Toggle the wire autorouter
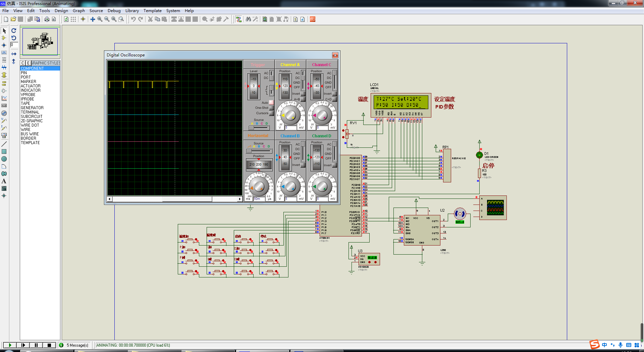This screenshot has width=644, height=352. point(238,19)
